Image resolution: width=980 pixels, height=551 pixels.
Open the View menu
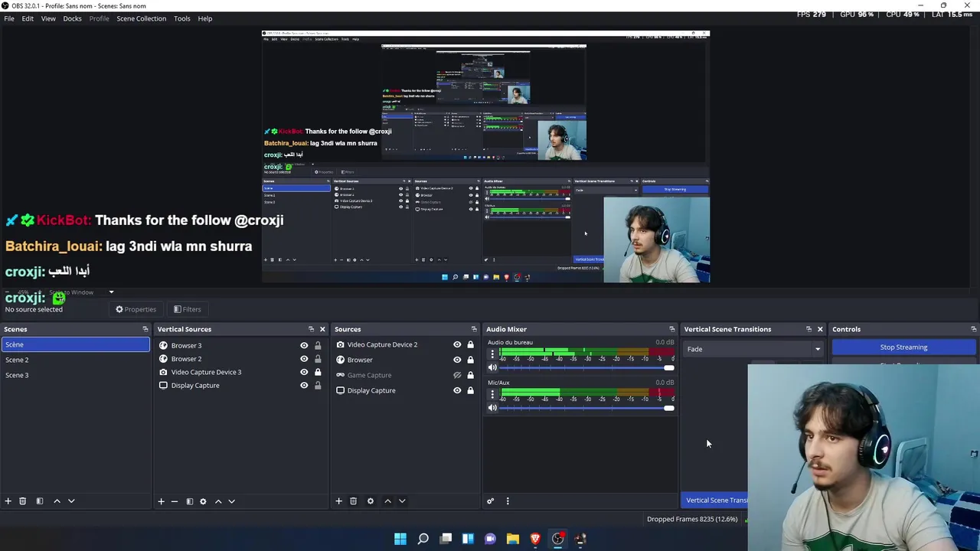click(48, 18)
